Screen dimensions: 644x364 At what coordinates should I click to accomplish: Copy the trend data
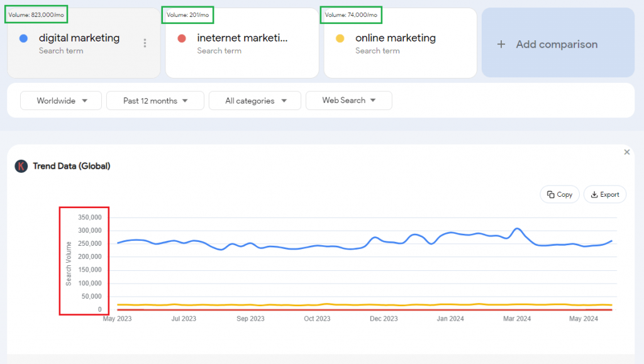click(x=559, y=194)
